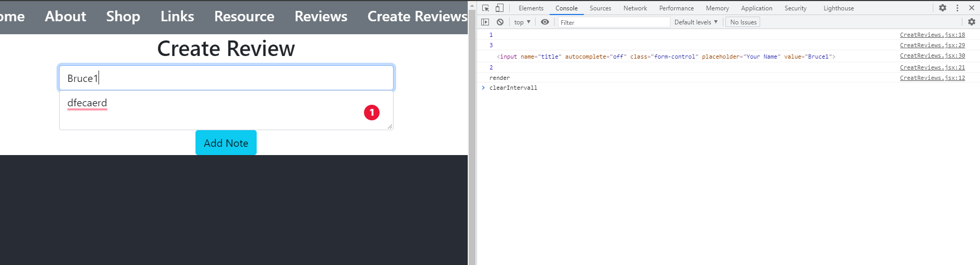Go to the Reviews nav link
This screenshot has height=265, width=980.
coord(321,16)
